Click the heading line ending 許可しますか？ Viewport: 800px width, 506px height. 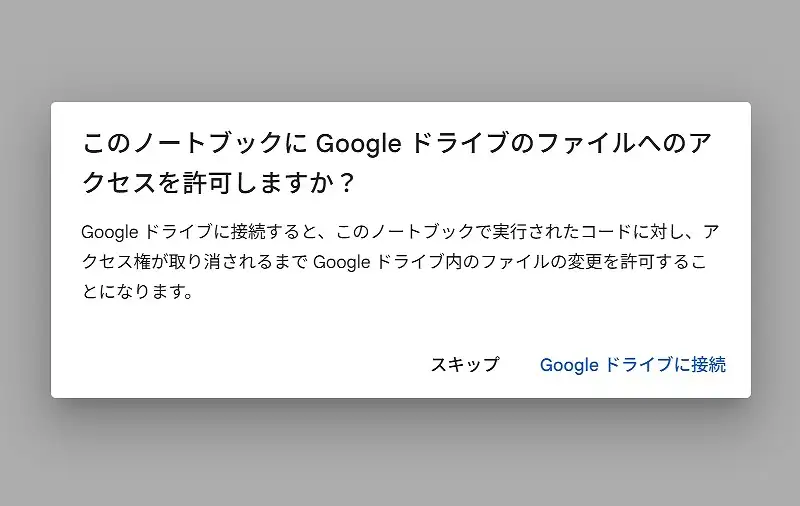(218, 184)
